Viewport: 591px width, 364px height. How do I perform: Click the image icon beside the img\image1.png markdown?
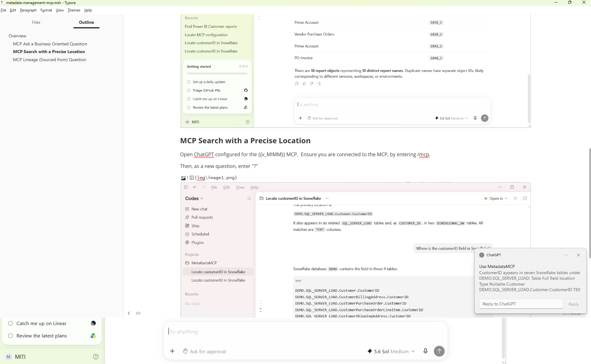[183, 178]
